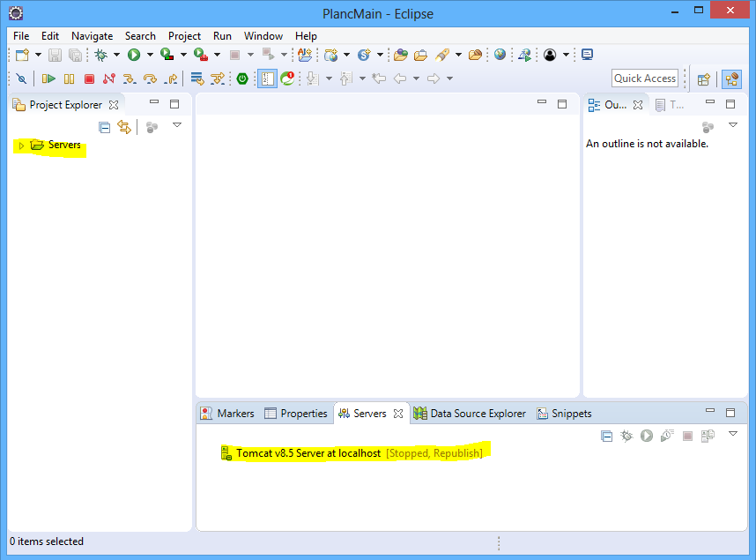
Task: Click the green Run button in toolbar
Action: [x=134, y=55]
